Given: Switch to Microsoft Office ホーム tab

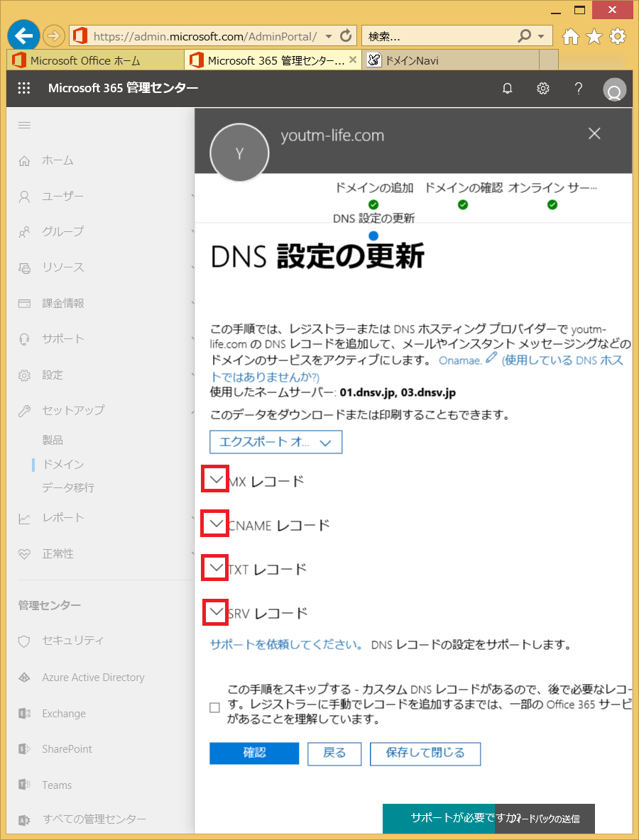Looking at the screenshot, I should pos(95,60).
